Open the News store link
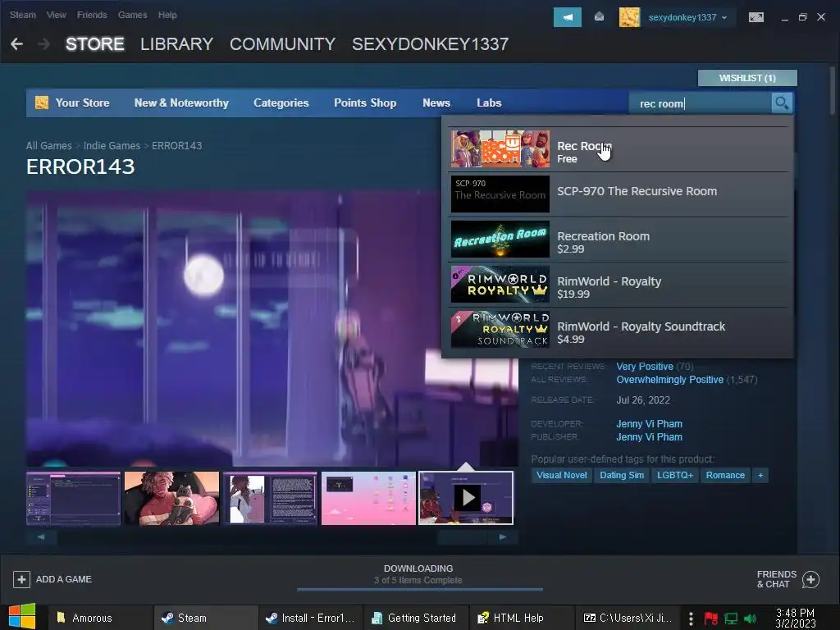840x630 pixels. [436, 103]
